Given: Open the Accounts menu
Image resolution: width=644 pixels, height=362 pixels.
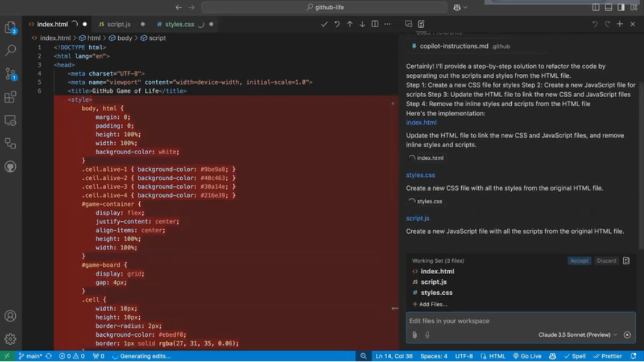Looking at the screenshot, I should click(10, 316).
